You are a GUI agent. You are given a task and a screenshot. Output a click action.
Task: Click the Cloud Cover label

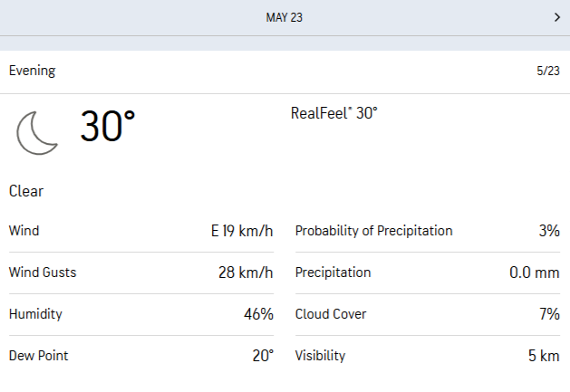tap(330, 314)
